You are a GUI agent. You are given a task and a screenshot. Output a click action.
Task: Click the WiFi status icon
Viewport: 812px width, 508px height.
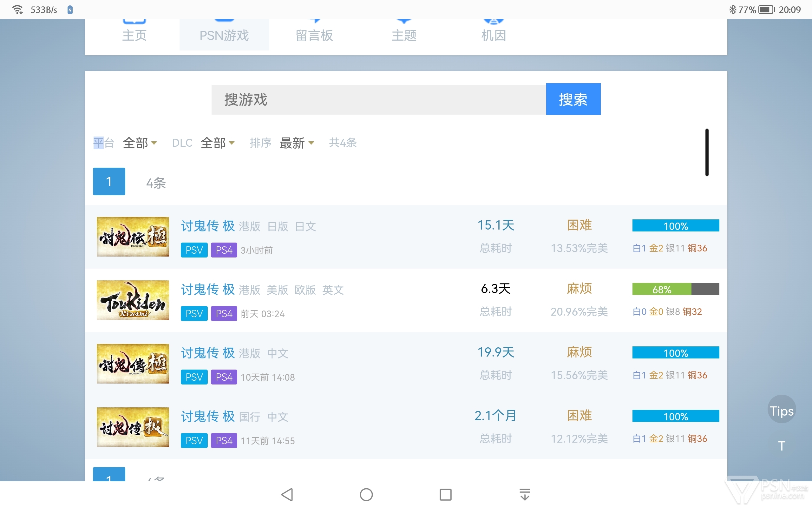tap(17, 10)
